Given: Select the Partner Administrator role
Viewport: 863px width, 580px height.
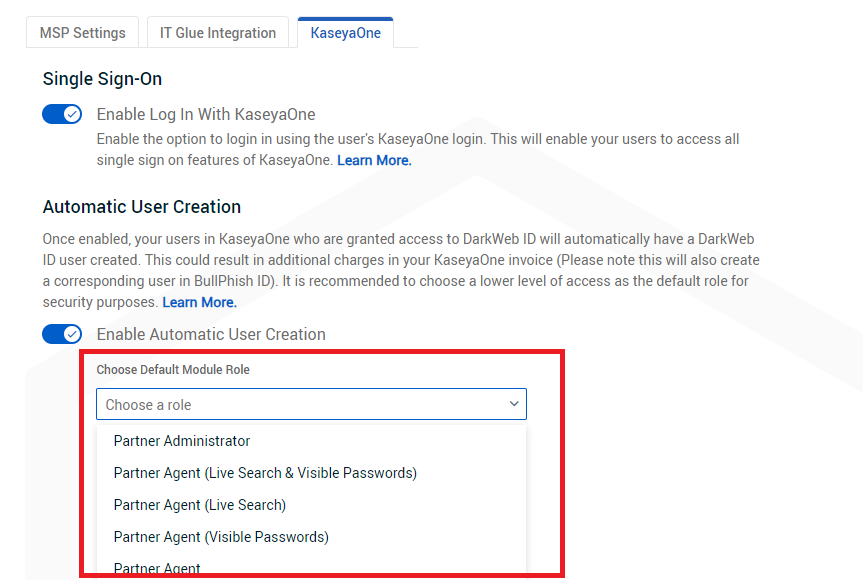Looking at the screenshot, I should click(x=182, y=441).
